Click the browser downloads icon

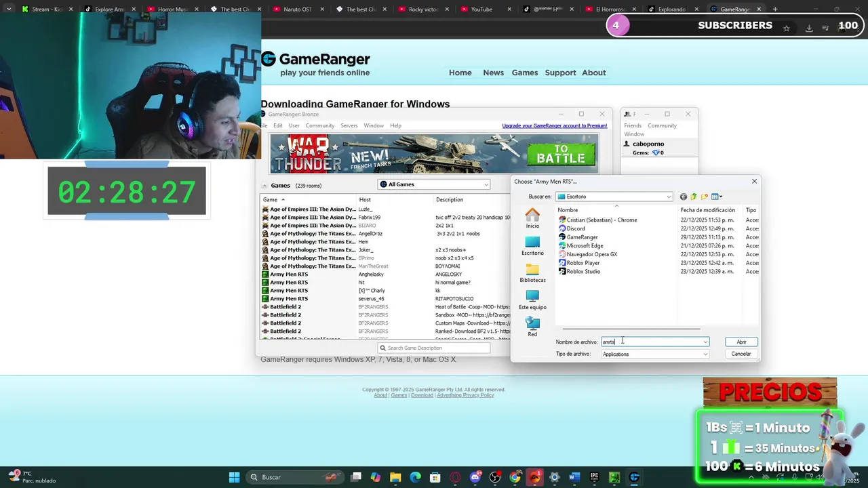pyautogui.click(x=809, y=28)
